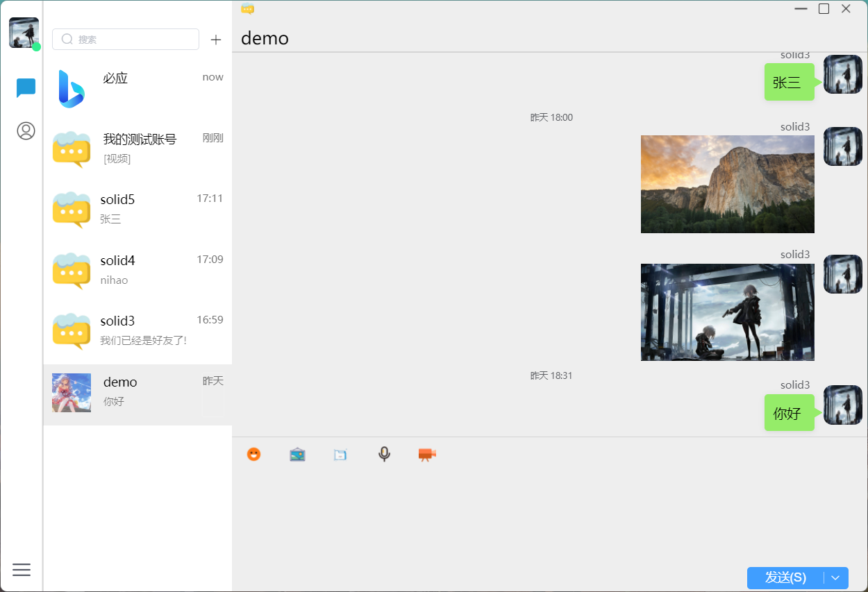Maximize the chat window

[824, 8]
